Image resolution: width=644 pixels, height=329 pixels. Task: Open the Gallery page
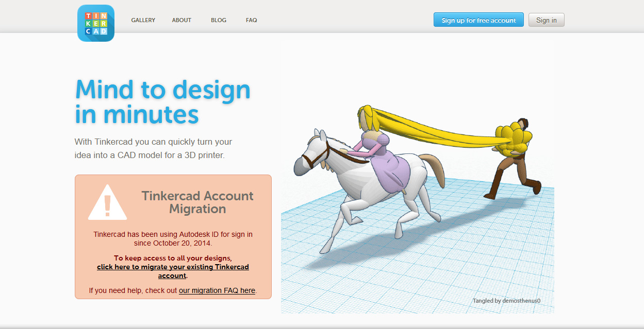(143, 20)
